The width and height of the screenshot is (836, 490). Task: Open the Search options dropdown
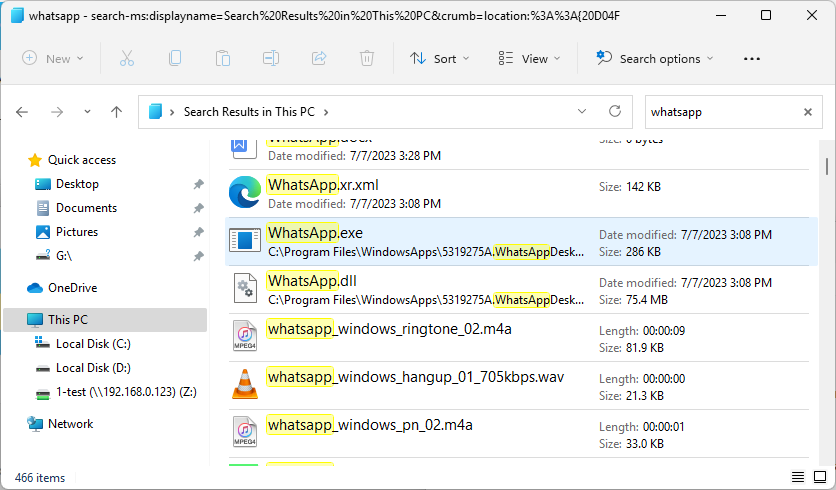[x=654, y=59]
